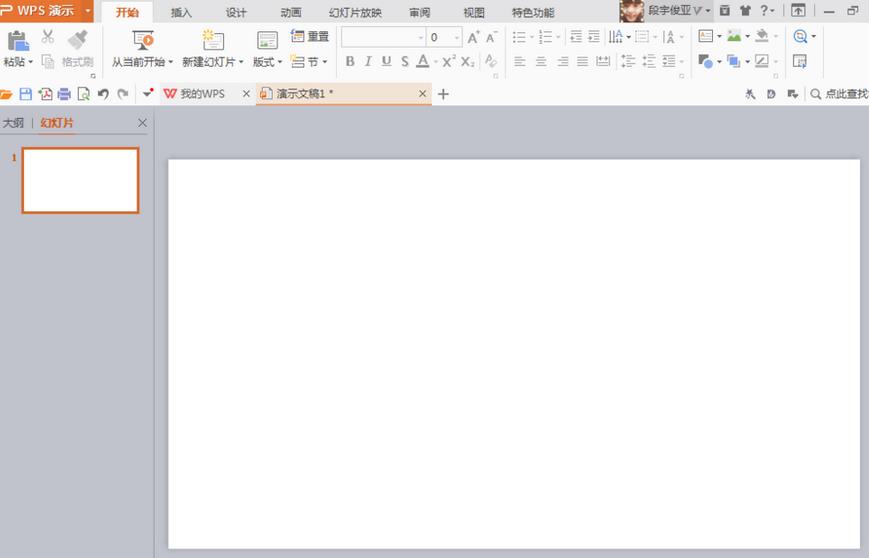869x558 pixels.
Task: Click the export to PDF icon
Action: point(45,94)
